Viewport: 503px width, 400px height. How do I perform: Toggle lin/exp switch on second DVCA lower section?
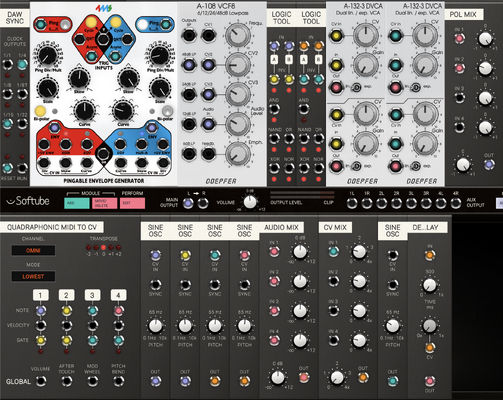click(416, 166)
